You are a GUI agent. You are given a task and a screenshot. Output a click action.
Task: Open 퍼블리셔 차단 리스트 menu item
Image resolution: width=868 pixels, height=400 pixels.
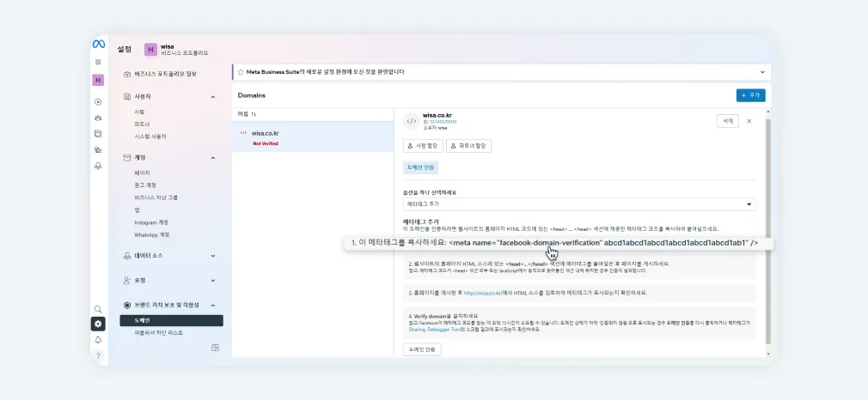pyautogui.click(x=158, y=333)
